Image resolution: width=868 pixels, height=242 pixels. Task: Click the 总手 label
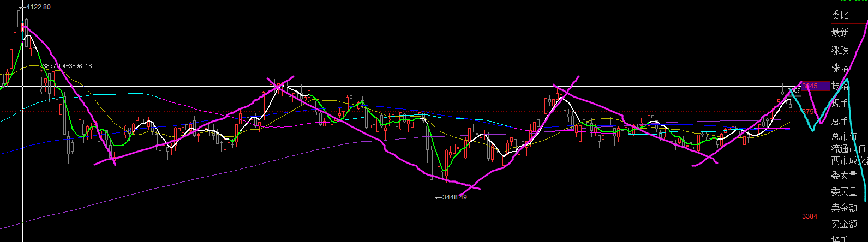(x=840, y=121)
